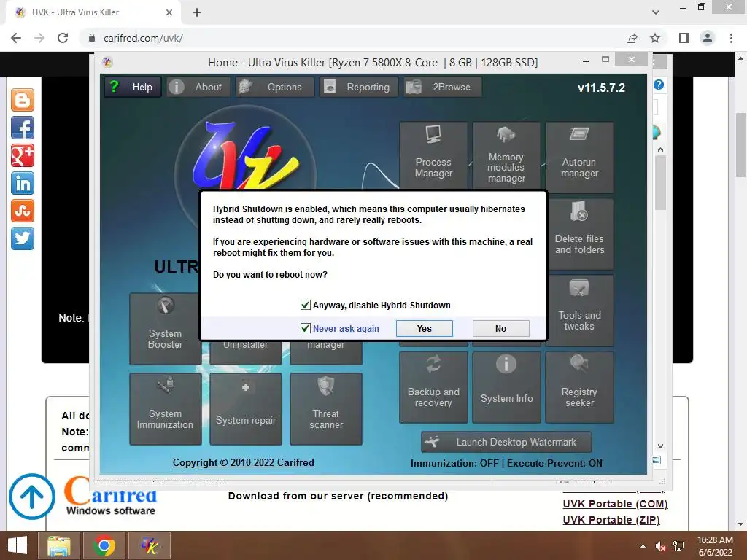This screenshot has width=747, height=560.
Task: Show hidden tray icons arrow
Action: click(643, 546)
